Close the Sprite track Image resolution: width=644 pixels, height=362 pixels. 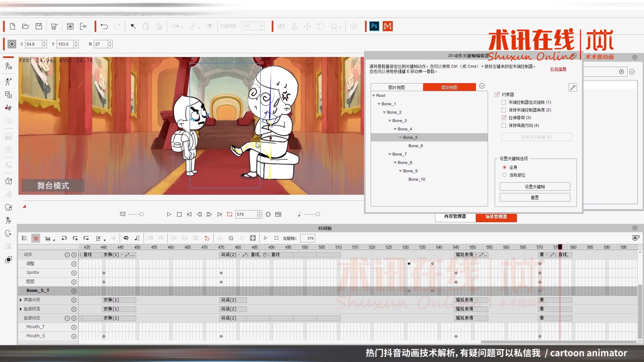[x=74, y=273]
